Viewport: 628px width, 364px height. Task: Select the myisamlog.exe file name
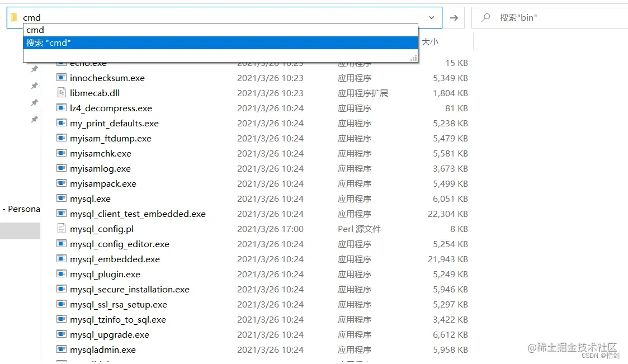[100, 169]
